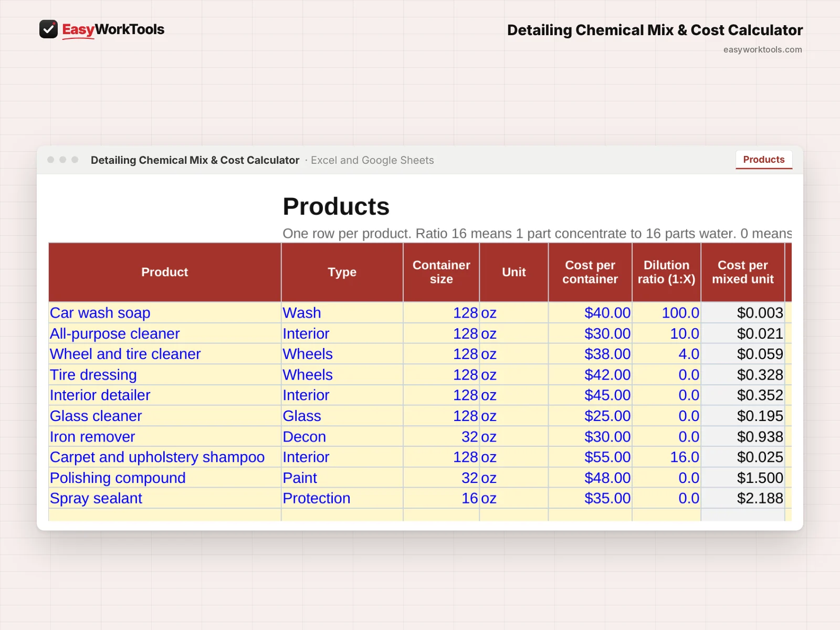Click the EasyWorkTools brand name
The width and height of the screenshot is (840, 630).
coord(113,29)
